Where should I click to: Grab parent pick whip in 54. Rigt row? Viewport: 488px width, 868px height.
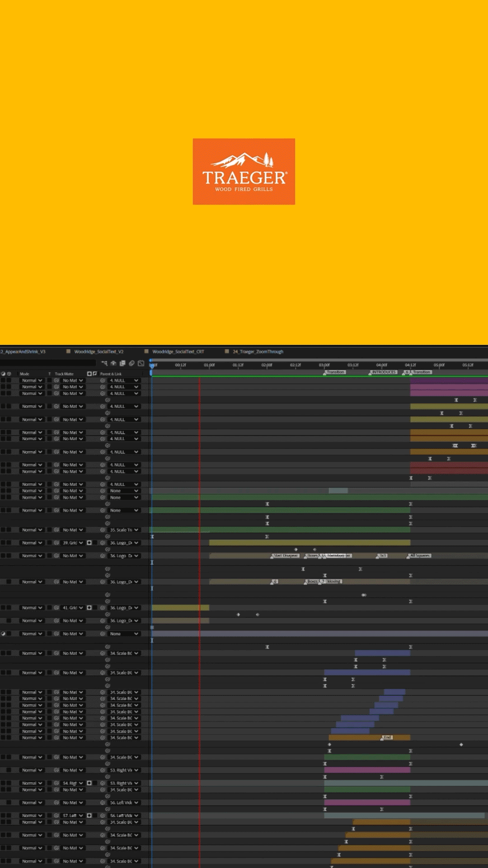click(103, 783)
